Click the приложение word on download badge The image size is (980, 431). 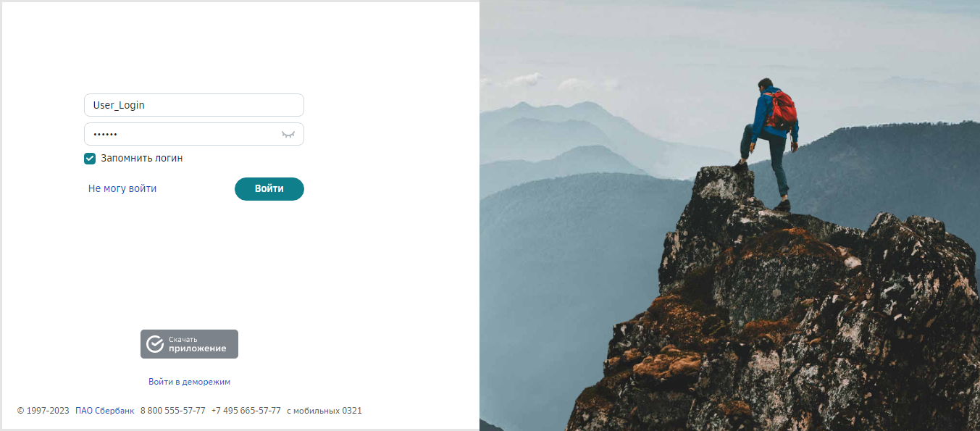[197, 348]
